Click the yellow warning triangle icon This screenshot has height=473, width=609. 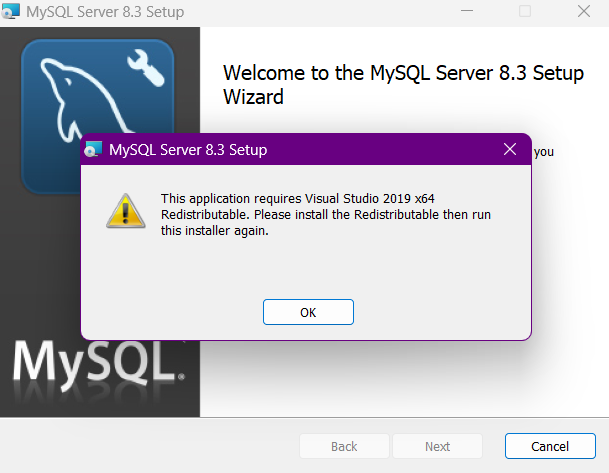(126, 211)
